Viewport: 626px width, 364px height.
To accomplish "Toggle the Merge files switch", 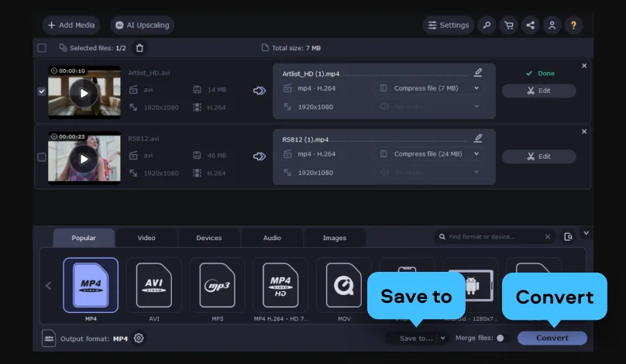I will point(500,338).
